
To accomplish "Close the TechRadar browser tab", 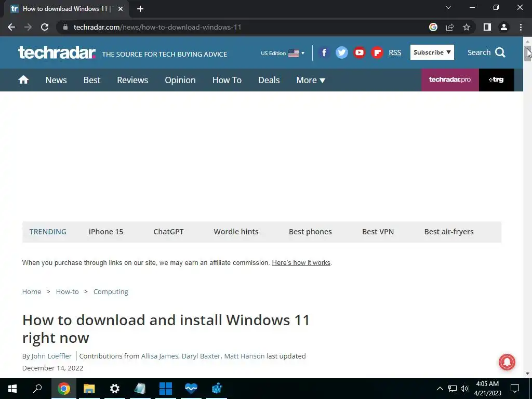I will tap(121, 9).
